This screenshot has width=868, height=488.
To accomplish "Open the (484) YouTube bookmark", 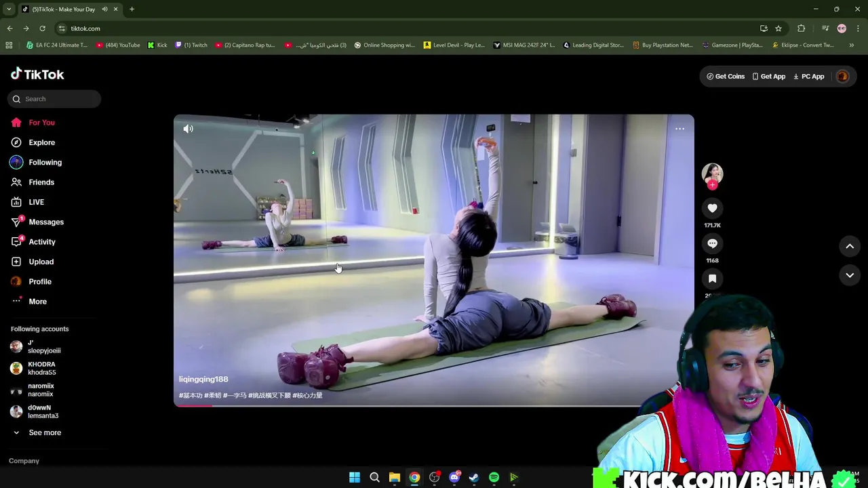I will [x=118, y=45].
